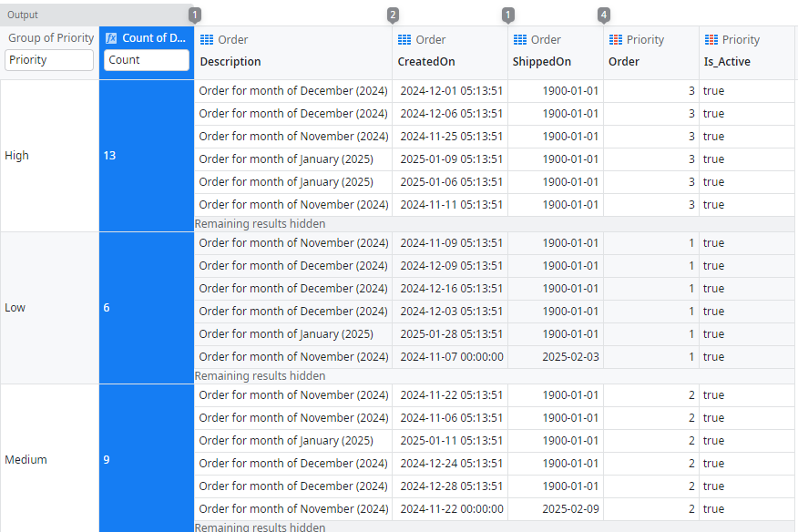Select the High priority group cell
Viewport: 798px width, 532px height.
coord(50,156)
